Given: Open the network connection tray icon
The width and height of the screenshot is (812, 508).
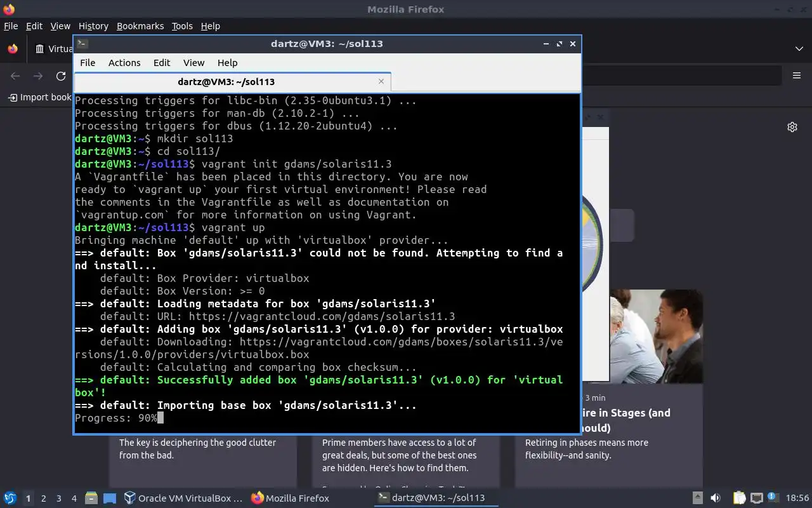Looking at the screenshot, I should (x=756, y=498).
